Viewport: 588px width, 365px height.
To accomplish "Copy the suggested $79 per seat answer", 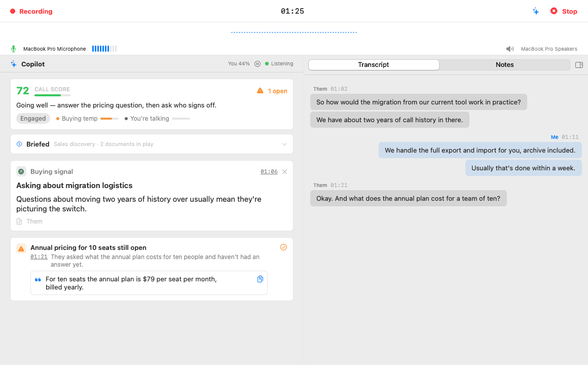I will [x=260, y=279].
